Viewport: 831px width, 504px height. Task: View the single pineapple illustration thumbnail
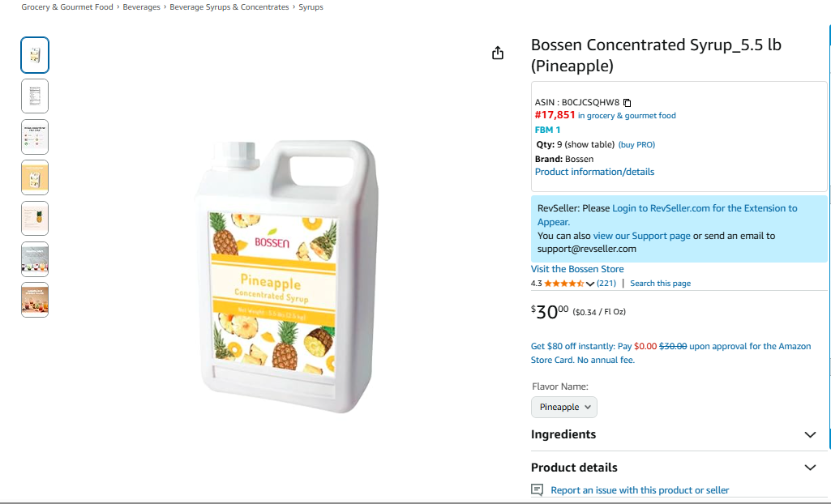[35, 218]
